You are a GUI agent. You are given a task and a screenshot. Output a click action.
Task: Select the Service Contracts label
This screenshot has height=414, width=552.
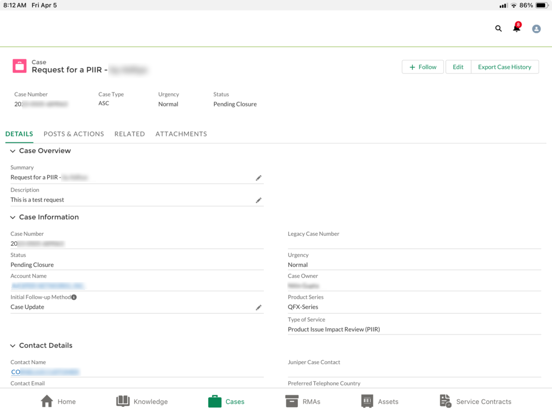point(484,402)
